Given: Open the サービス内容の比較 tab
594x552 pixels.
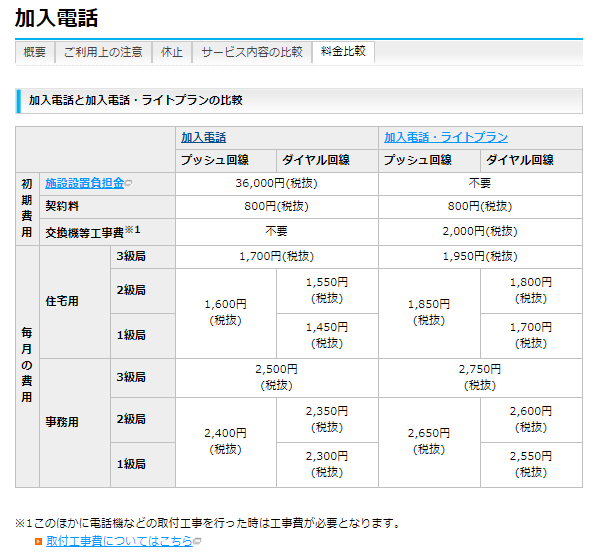Looking at the screenshot, I should pos(252,52).
